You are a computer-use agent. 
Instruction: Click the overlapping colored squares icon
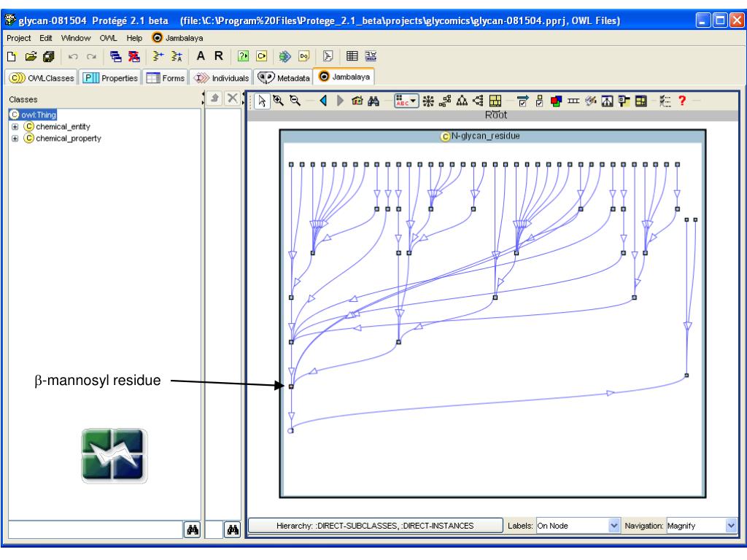(x=556, y=101)
